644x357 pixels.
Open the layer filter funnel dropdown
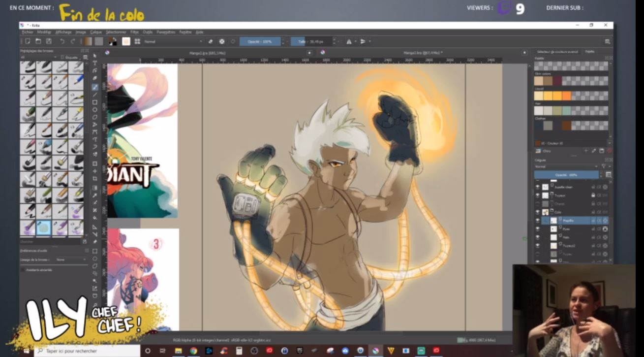click(605, 166)
